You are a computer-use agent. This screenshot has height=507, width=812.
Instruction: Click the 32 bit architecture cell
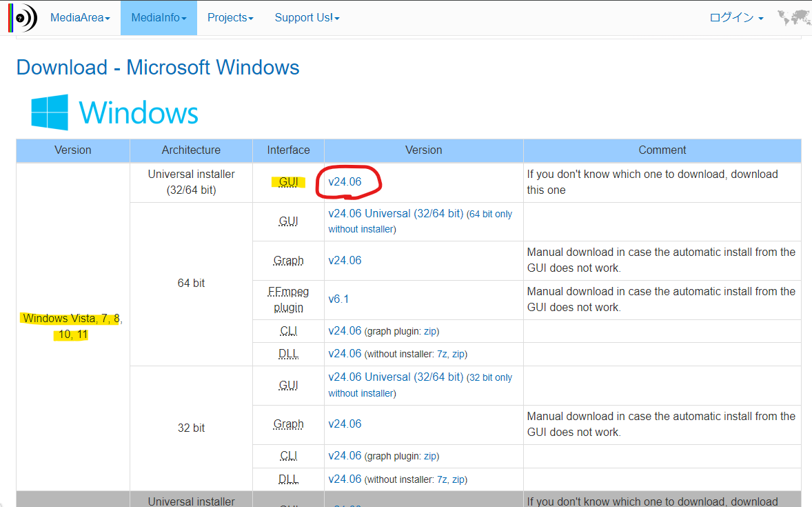191,428
